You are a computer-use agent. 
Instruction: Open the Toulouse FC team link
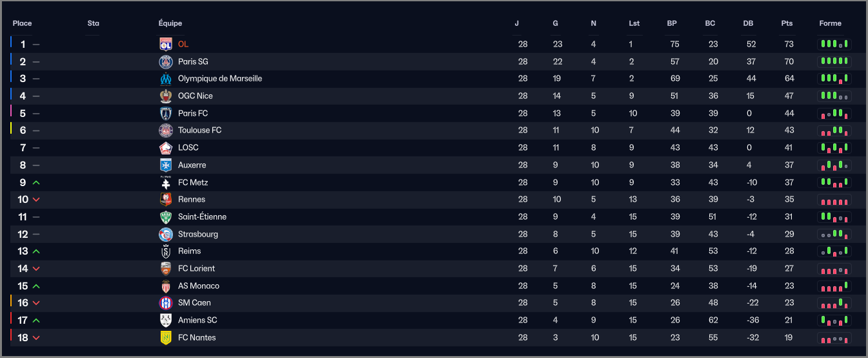click(x=199, y=130)
